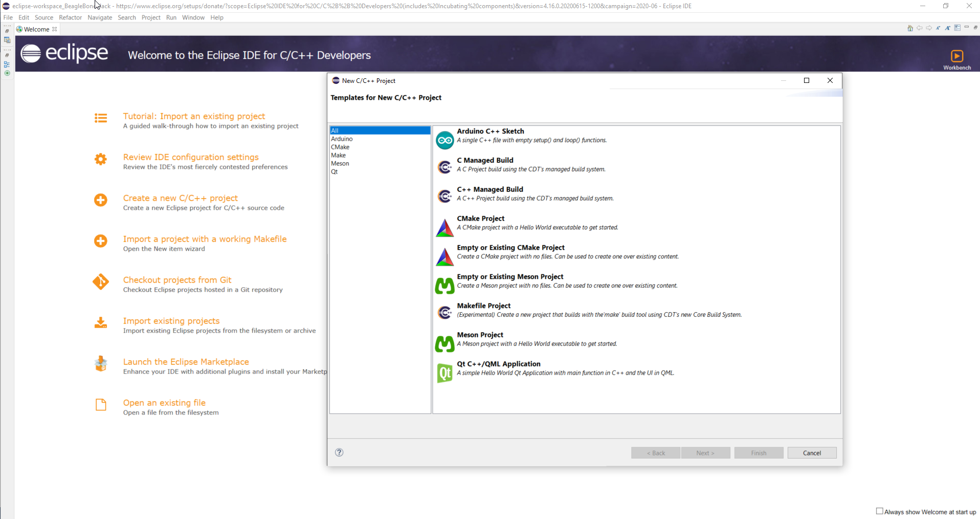Image resolution: width=980 pixels, height=519 pixels.
Task: Click the Arduino C++ Sketch icon
Action: coord(444,140)
